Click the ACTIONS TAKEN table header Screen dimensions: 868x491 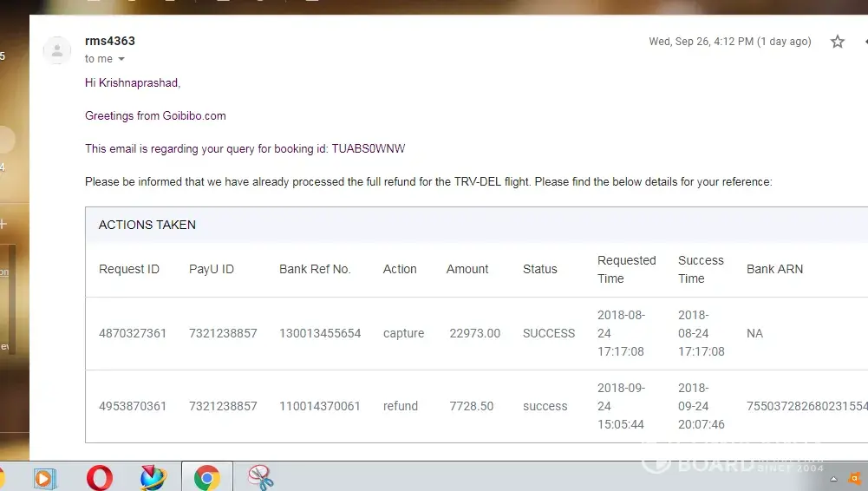click(x=147, y=225)
